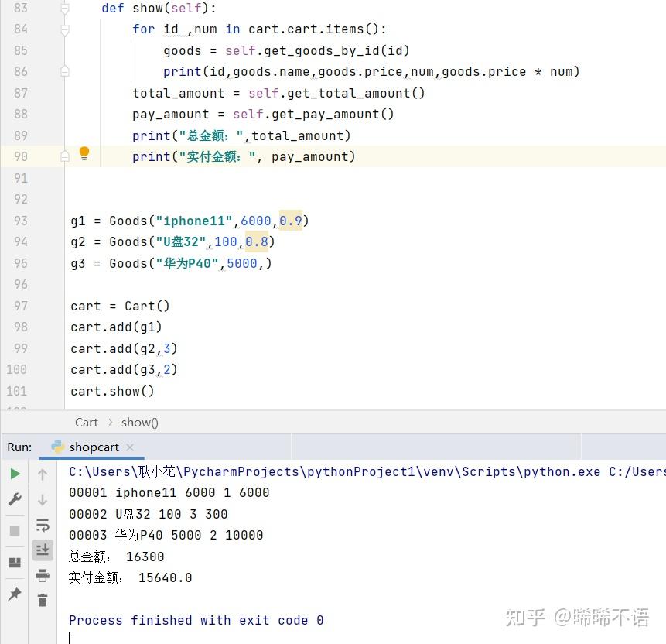Collapse the show method at line 83
The width and height of the screenshot is (666, 644).
(x=65, y=8)
